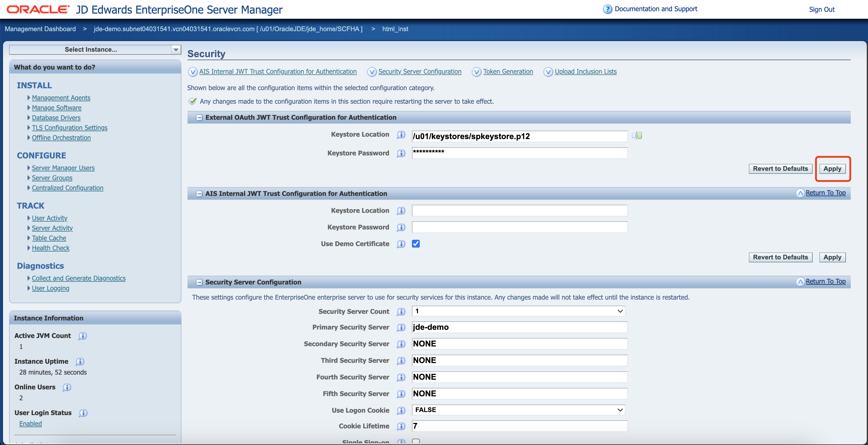This screenshot has width=868, height=445.
Task: Click info icon next to Online Users
Action: (x=67, y=387)
